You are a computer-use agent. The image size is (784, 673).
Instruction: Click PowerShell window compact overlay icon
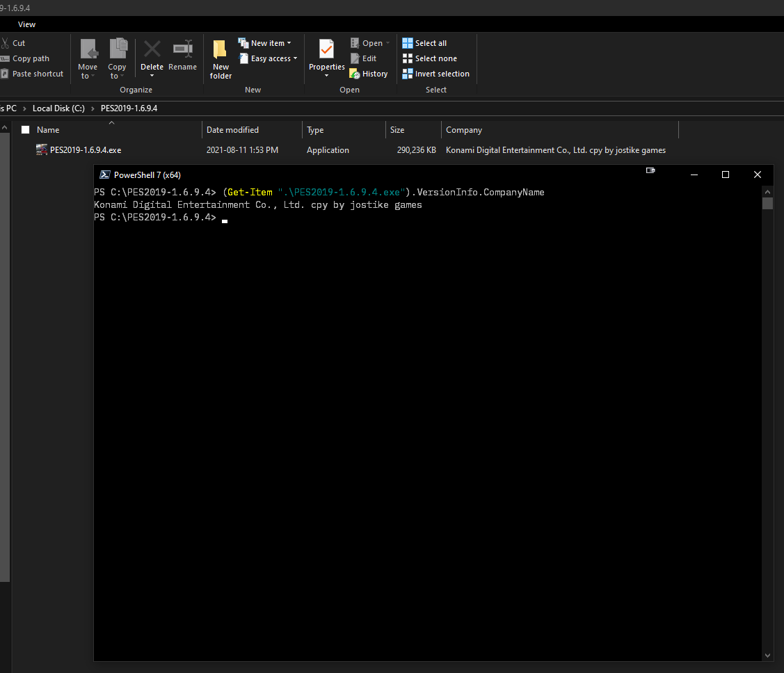(650, 170)
